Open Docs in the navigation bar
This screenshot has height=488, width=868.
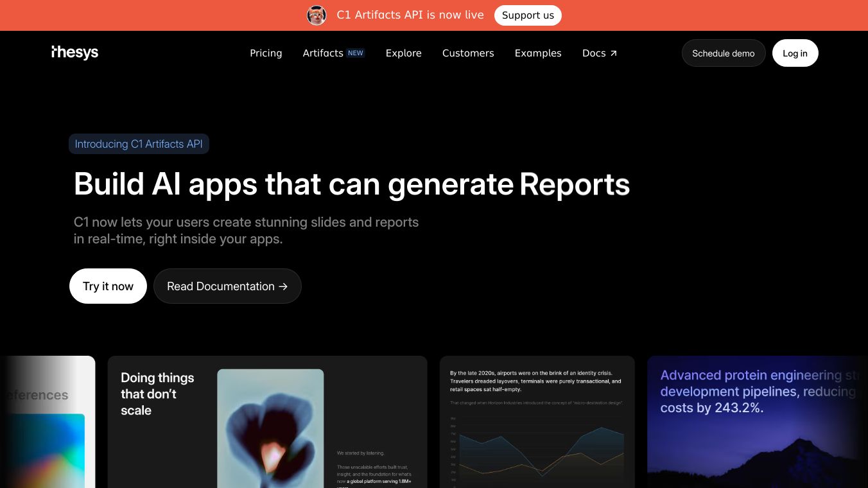pos(600,53)
